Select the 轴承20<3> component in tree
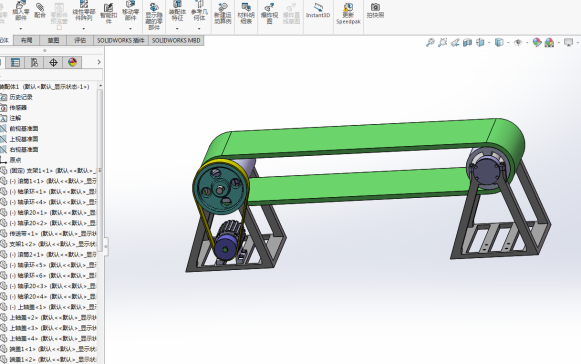Viewport: 581px width, 364px height. click(x=53, y=286)
